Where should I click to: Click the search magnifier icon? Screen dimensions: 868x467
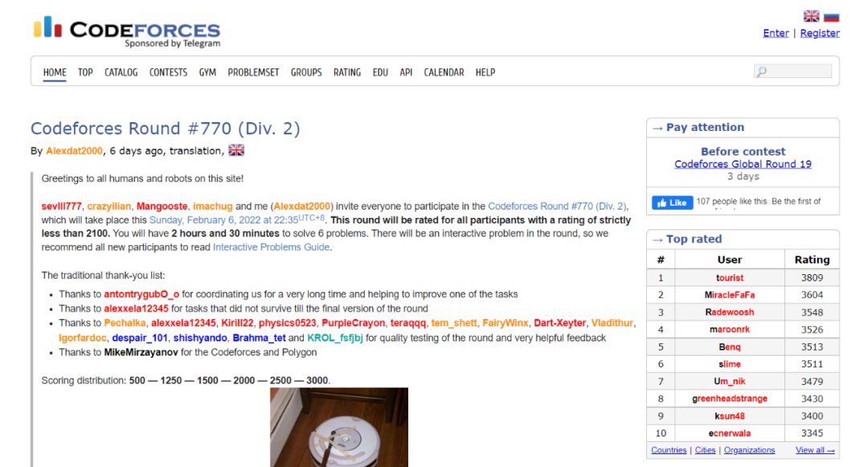762,72
